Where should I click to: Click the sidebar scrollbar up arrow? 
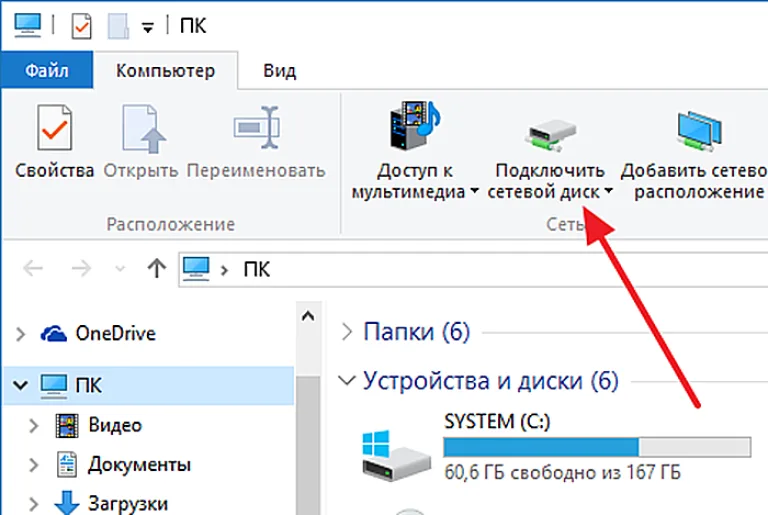(308, 317)
